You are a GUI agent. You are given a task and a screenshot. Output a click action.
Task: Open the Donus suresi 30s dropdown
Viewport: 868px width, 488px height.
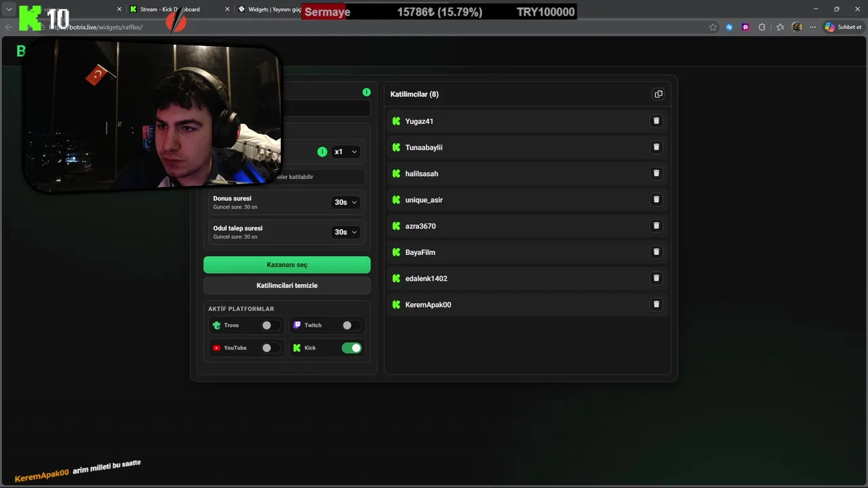[x=345, y=202]
